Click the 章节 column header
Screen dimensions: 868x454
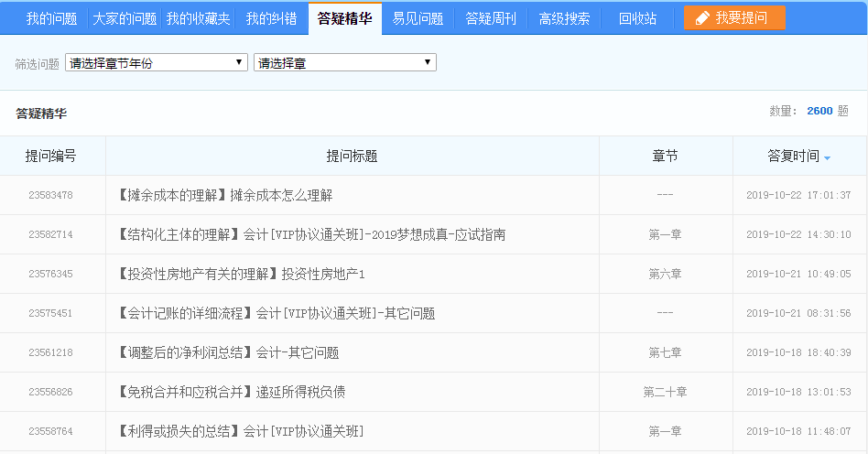666,157
